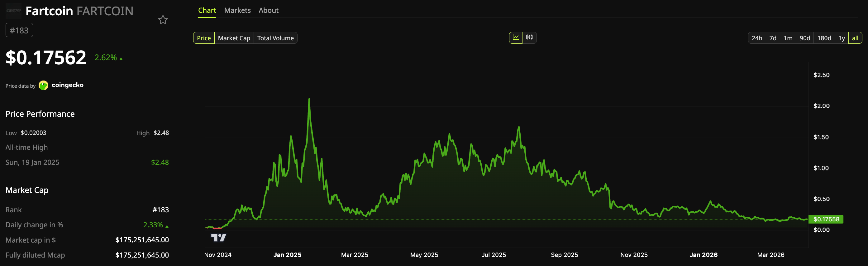Set chart range to 1y
Screen dimensions: 868x266
tap(842, 38)
